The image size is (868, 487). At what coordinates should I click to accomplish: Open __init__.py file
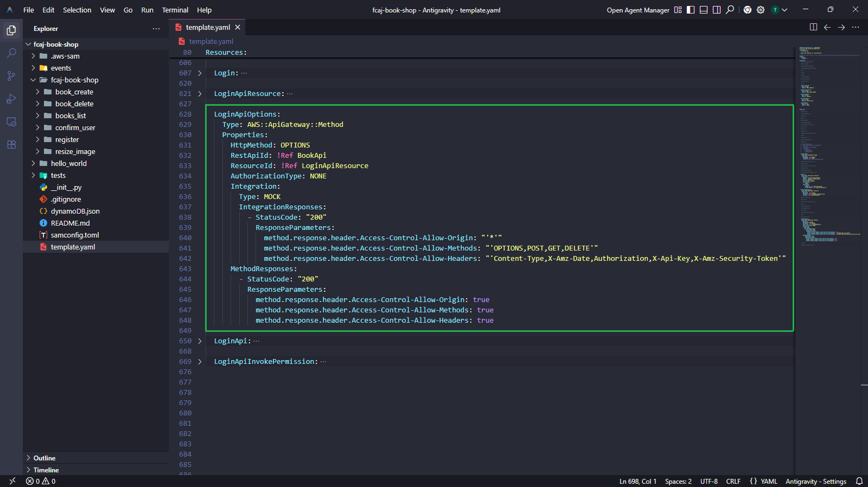pyautogui.click(x=95, y=187)
